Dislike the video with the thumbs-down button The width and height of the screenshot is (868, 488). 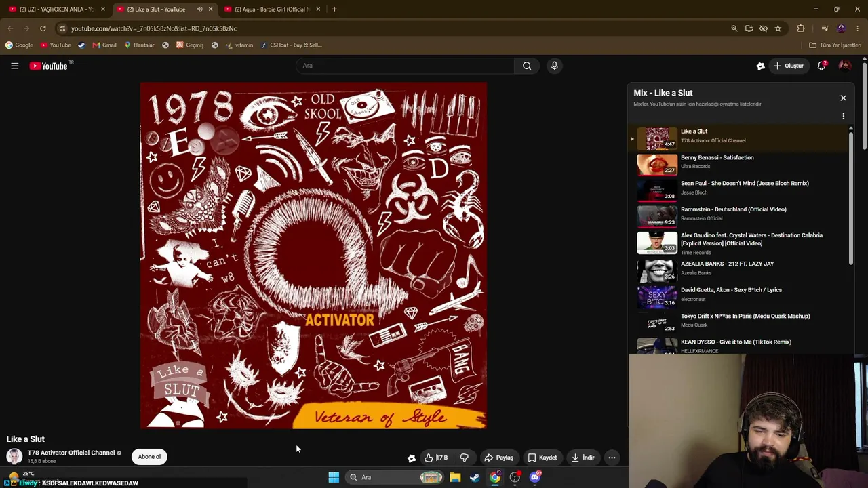(464, 457)
